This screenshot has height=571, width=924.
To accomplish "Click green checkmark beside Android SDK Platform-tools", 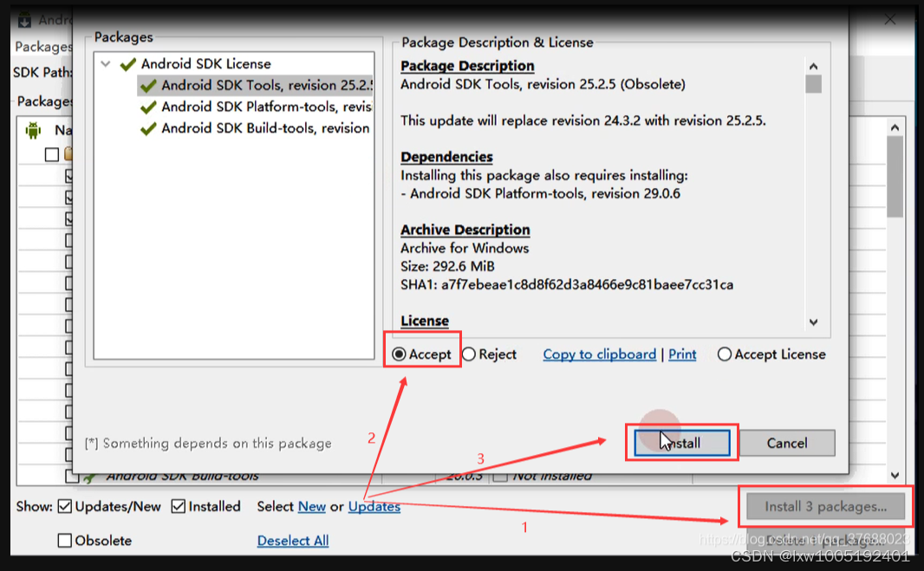I will pos(148,107).
